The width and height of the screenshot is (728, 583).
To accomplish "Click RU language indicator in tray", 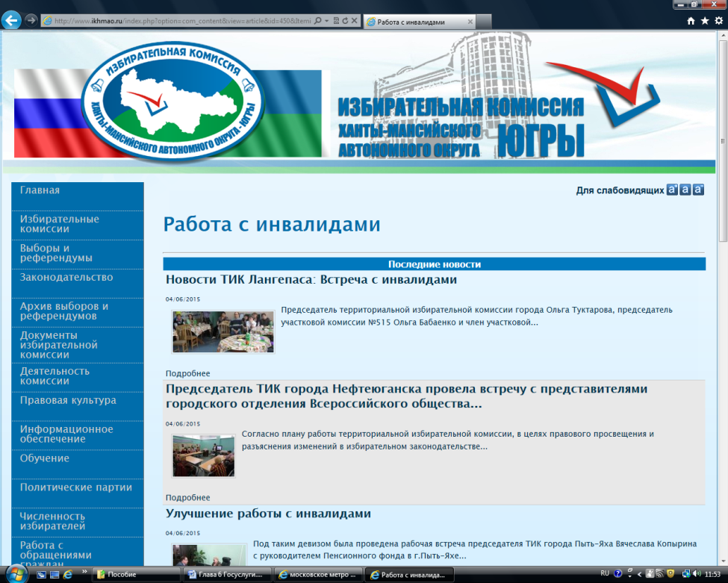I will click(x=605, y=573).
